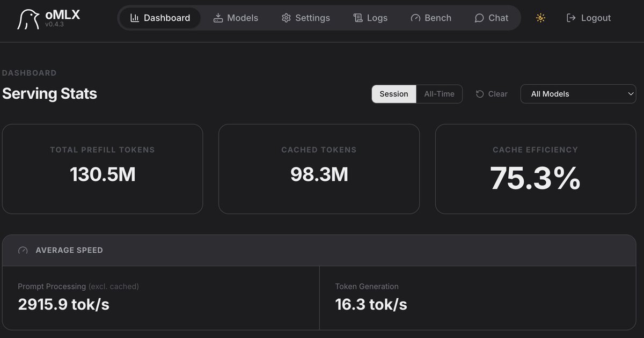Open the Dashboard tab

[160, 18]
